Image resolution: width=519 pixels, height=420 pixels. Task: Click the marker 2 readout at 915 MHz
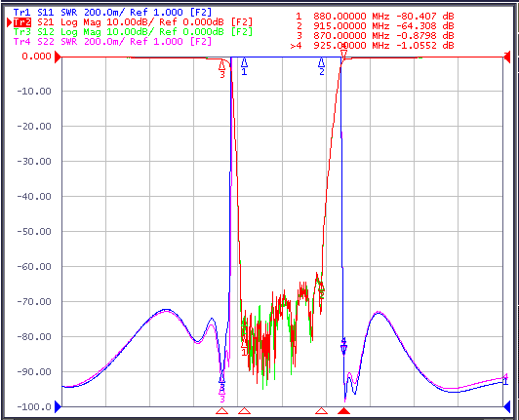[375, 25]
